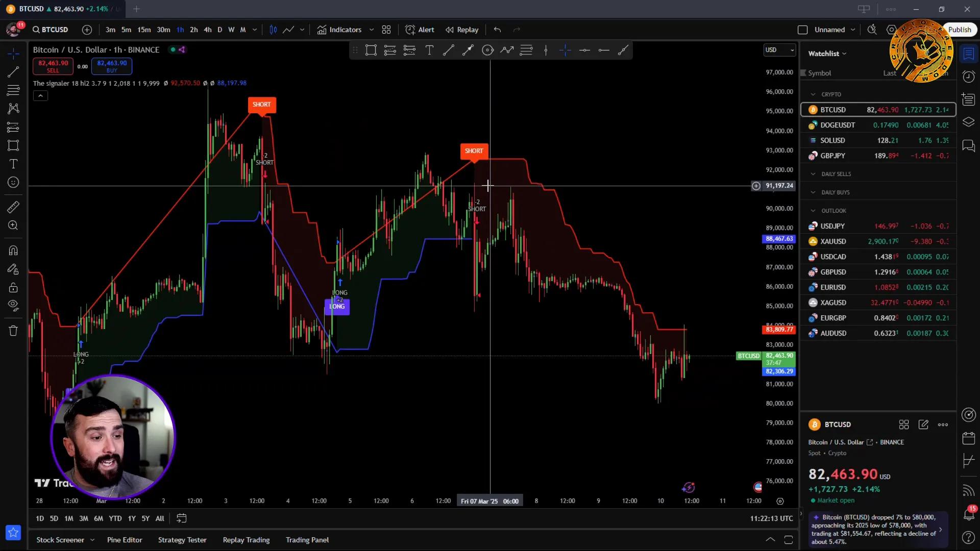Open the patterns tool in left toolbar
This screenshot has height=551, width=980.
pos(13,109)
